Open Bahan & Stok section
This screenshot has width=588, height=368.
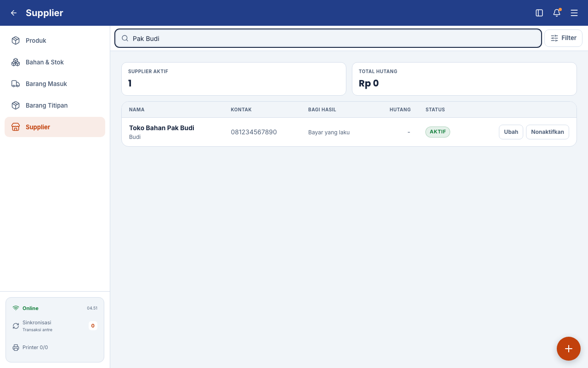click(55, 62)
